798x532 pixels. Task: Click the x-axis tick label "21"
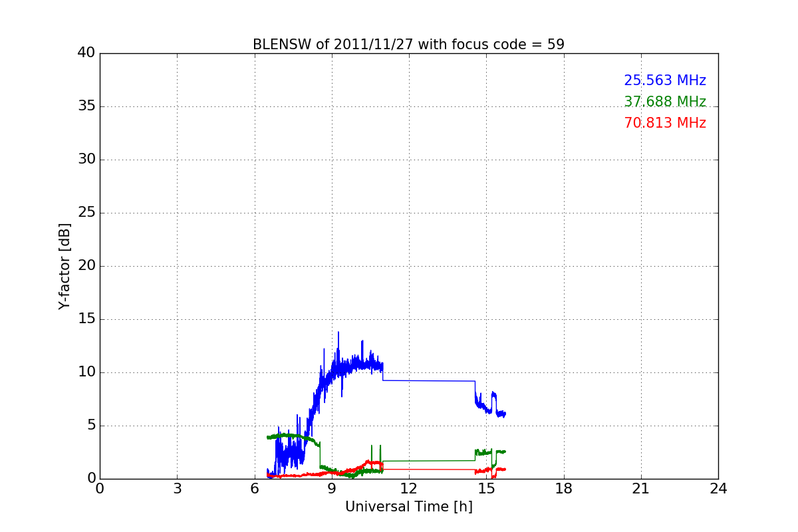pos(641,489)
